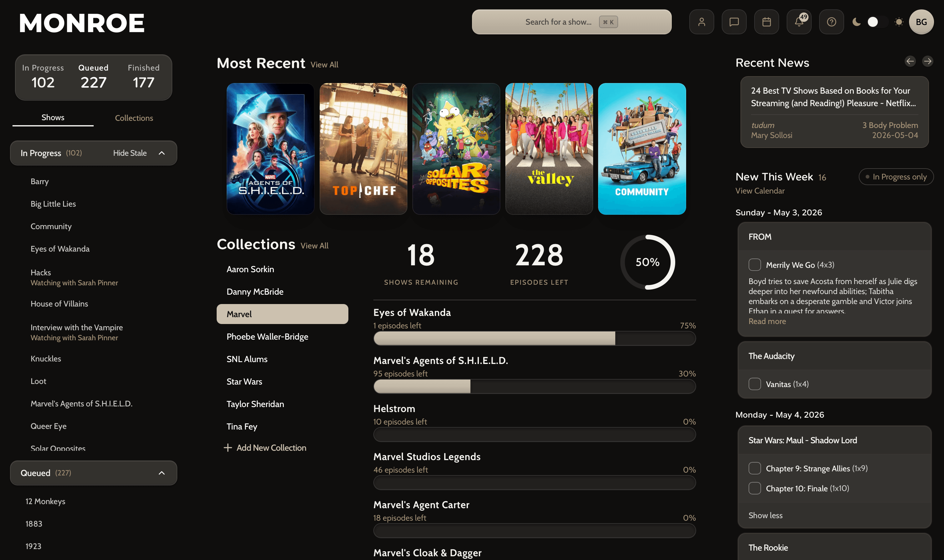The width and height of the screenshot is (944, 560).
Task: Select the Danny McBride collection
Action: click(x=282, y=291)
